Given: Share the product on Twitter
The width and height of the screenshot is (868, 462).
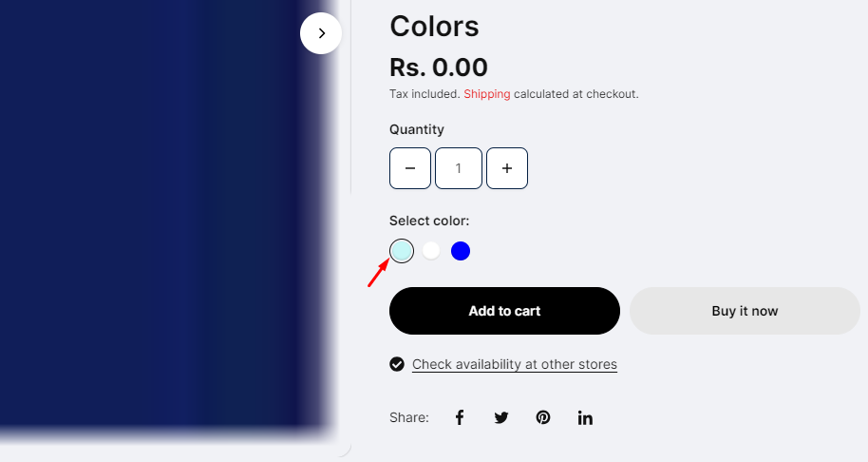Looking at the screenshot, I should pyautogui.click(x=501, y=417).
